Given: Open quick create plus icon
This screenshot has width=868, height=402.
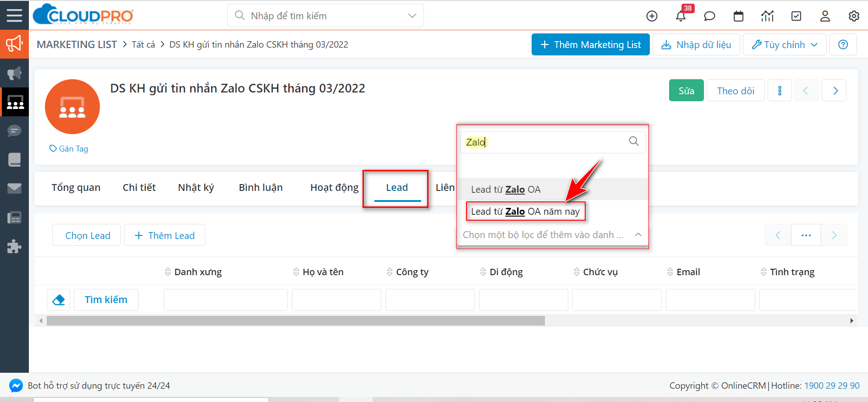Looking at the screenshot, I should pos(652,16).
